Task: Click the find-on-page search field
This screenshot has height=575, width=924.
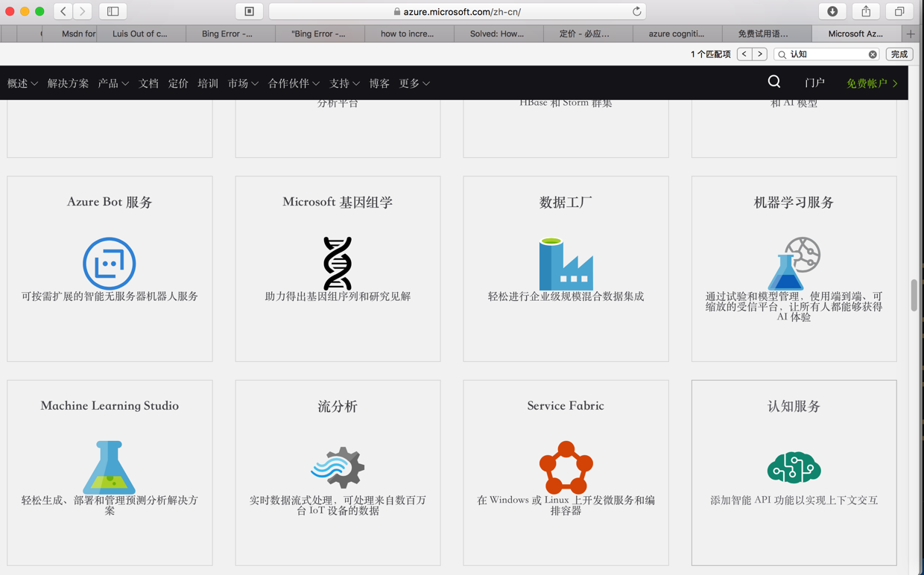Action: pyautogui.click(x=826, y=54)
